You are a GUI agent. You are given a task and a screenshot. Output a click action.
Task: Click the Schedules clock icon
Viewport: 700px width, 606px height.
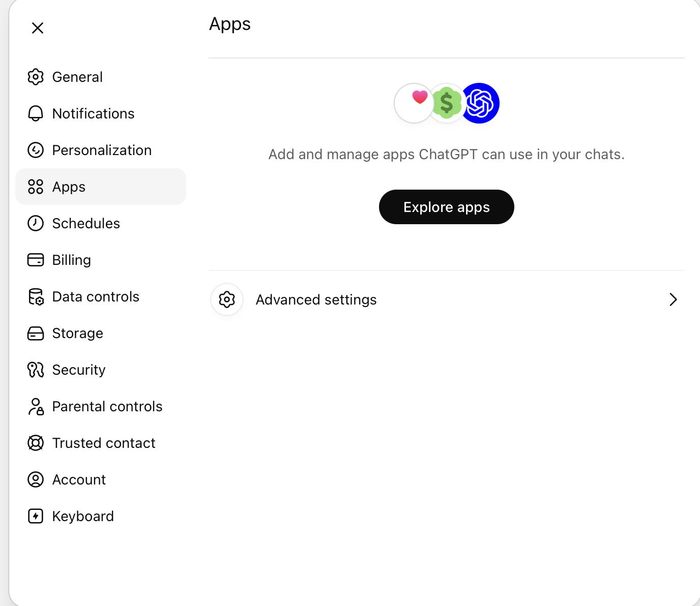coord(36,223)
